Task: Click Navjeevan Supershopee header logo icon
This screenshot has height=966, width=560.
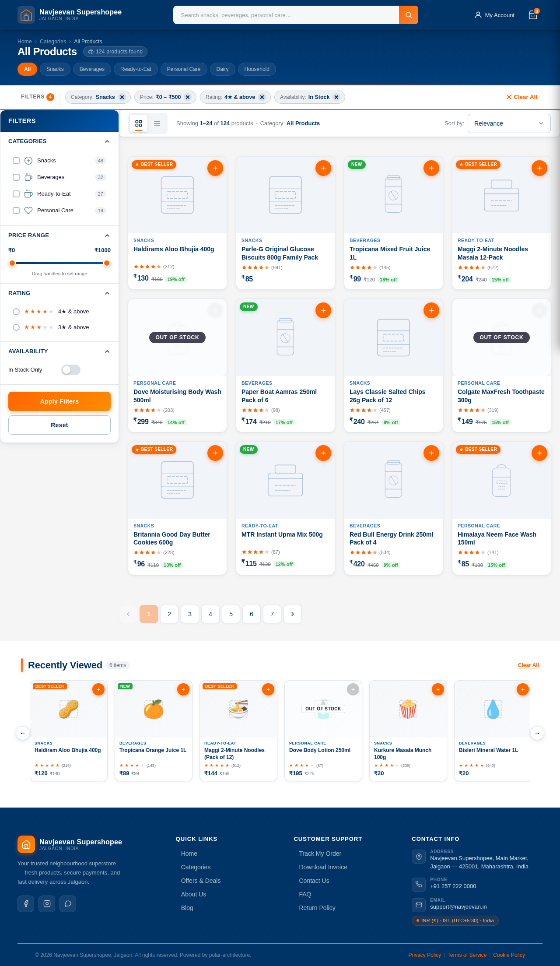Action: coord(26,15)
